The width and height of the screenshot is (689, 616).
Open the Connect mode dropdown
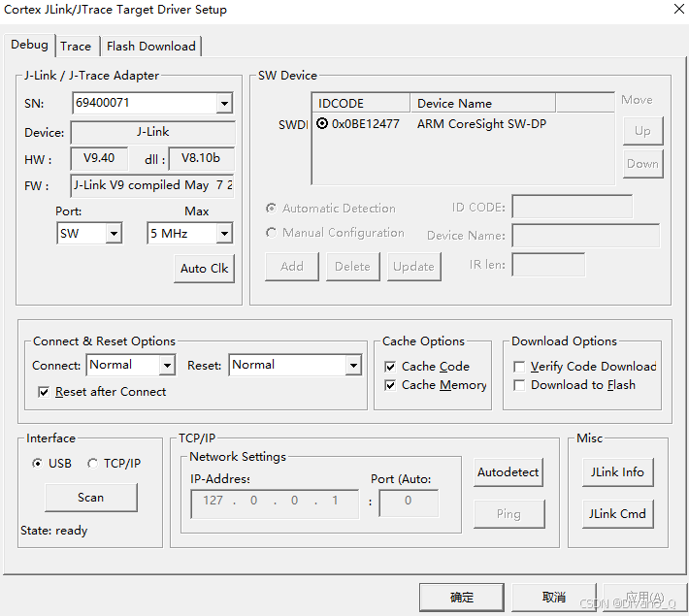click(167, 365)
